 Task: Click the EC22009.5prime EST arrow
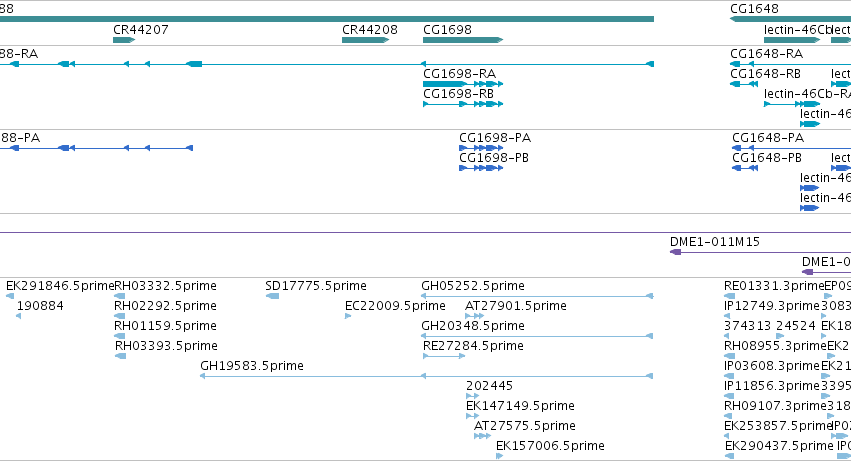tap(348, 316)
